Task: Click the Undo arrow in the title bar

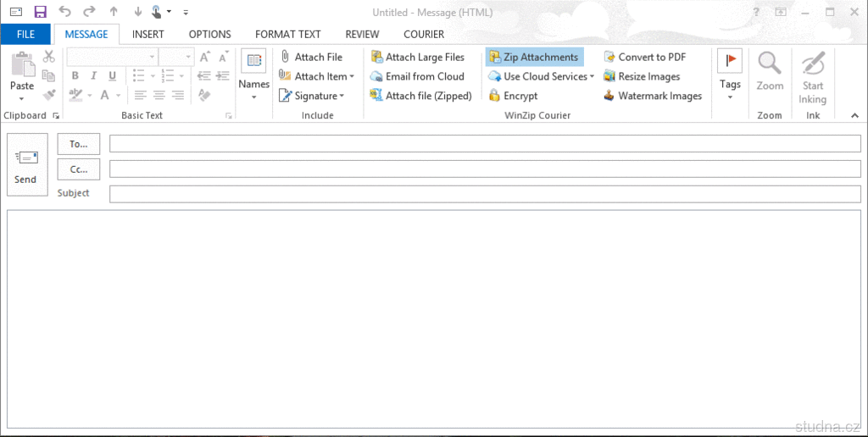Action: pyautogui.click(x=65, y=12)
